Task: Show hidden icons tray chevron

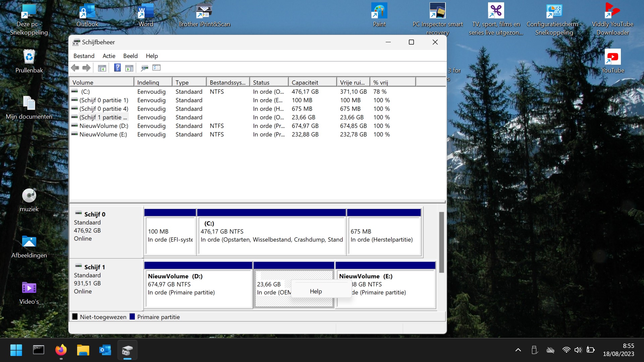Action: (x=518, y=350)
